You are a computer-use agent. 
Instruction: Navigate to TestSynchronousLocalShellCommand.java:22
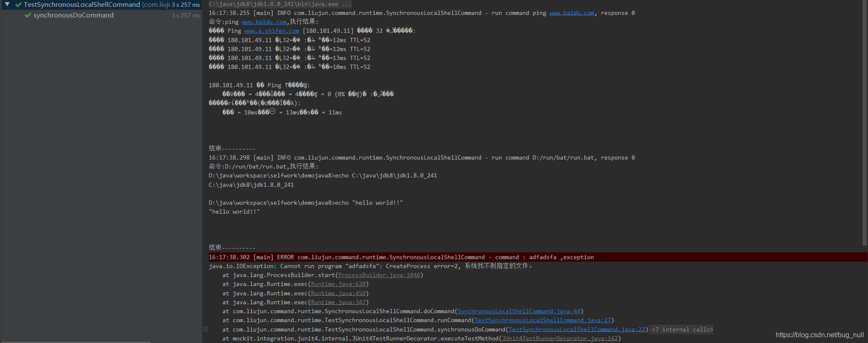click(x=577, y=329)
